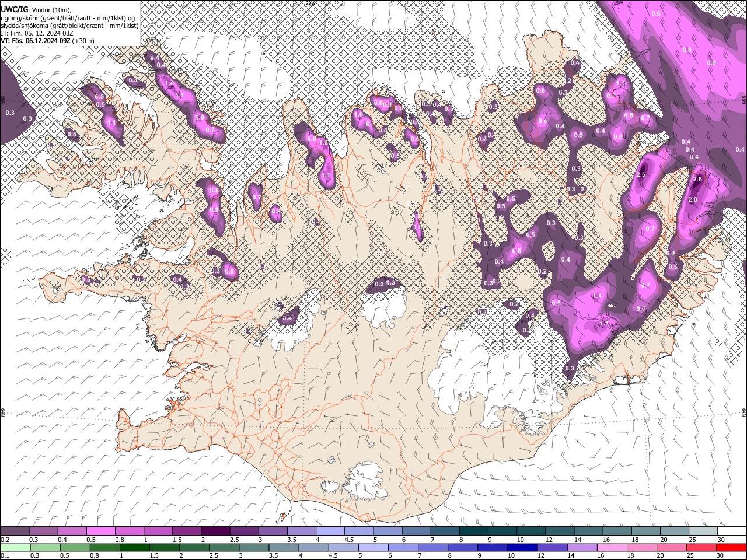The height and width of the screenshot is (560, 747).
Task: Select the bright pink upper swatch between 0.5 and 0.8
Action: coord(101,531)
